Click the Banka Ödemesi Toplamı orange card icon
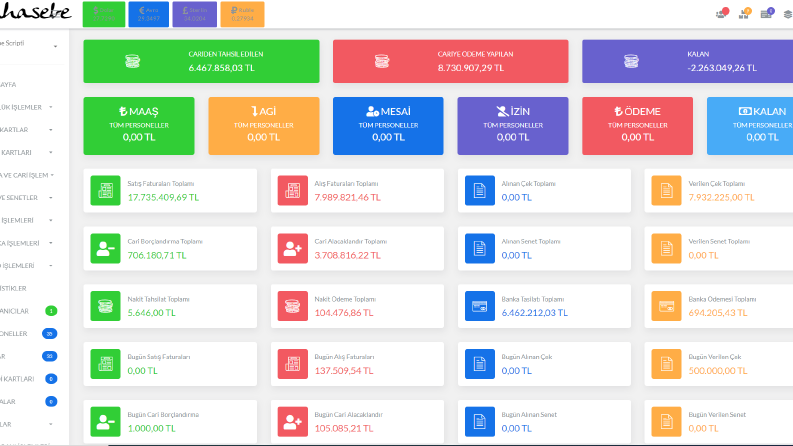This screenshot has height=446, width=793. coord(666,306)
